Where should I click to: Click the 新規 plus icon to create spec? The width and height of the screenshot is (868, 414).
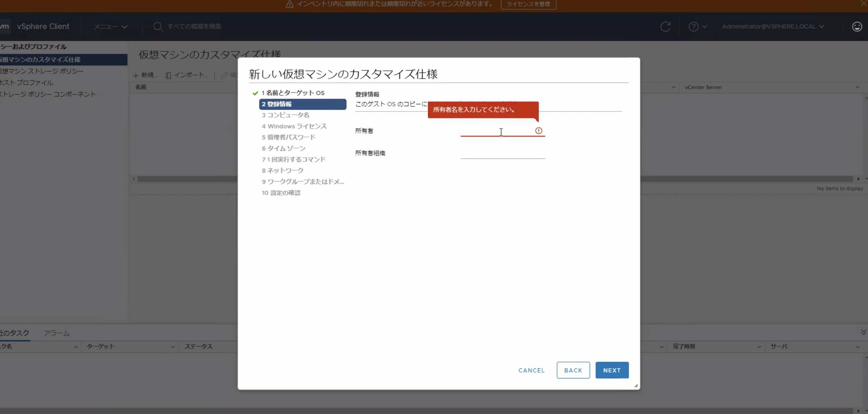137,75
